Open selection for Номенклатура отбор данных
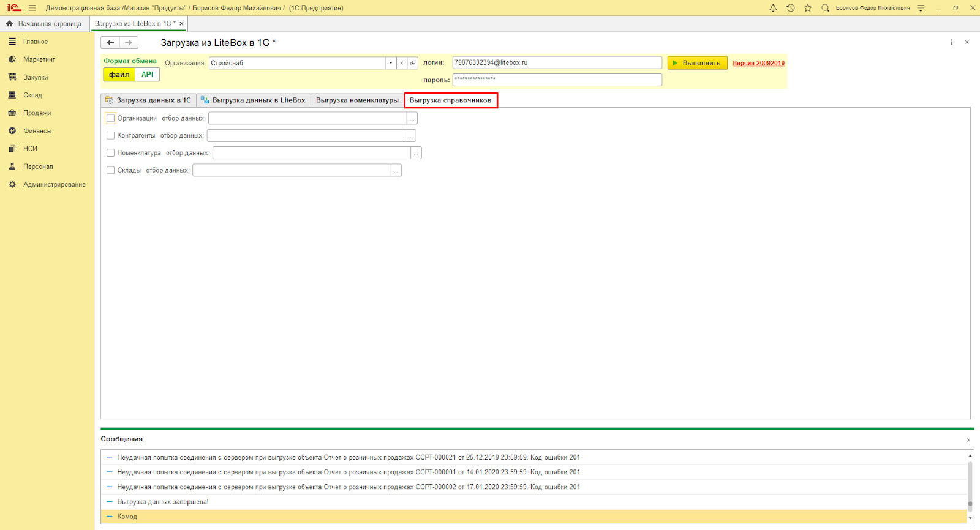 click(x=417, y=153)
